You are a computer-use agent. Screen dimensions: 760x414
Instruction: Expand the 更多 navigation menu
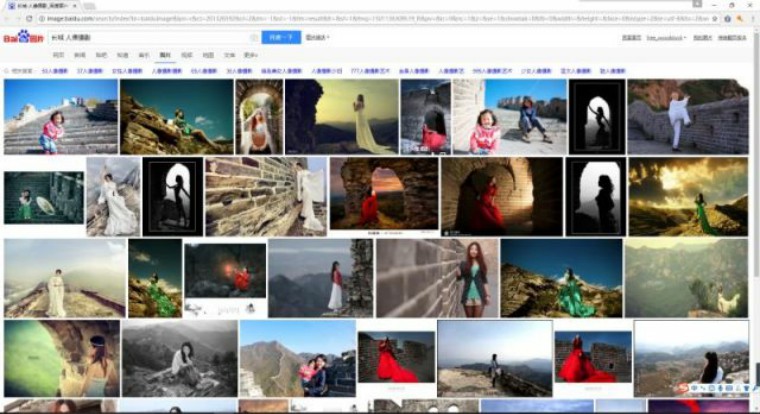250,55
